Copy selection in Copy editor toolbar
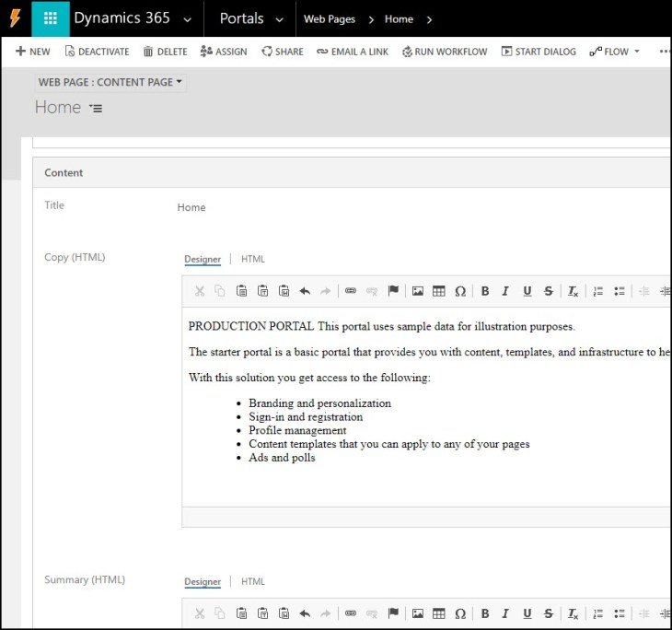This screenshot has height=630, width=672. pos(220,291)
